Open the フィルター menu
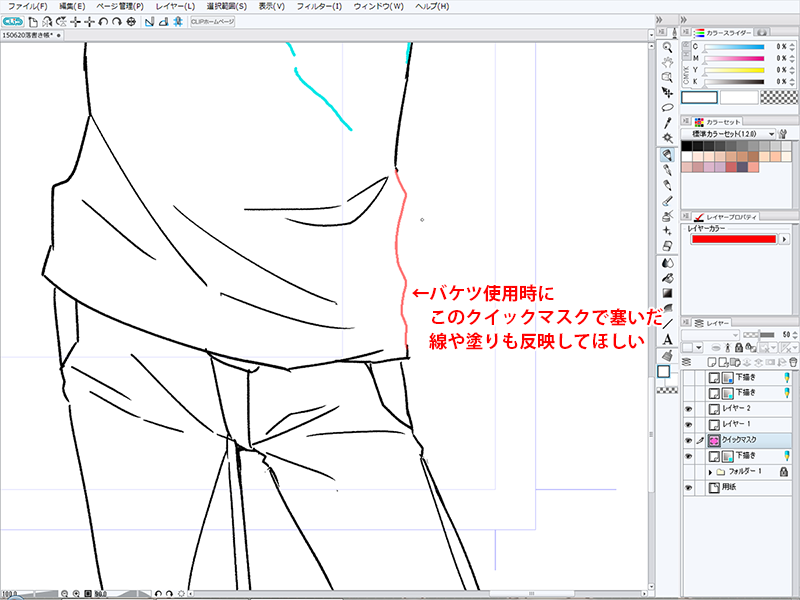This screenshot has height=600, width=800. pyautogui.click(x=319, y=6)
